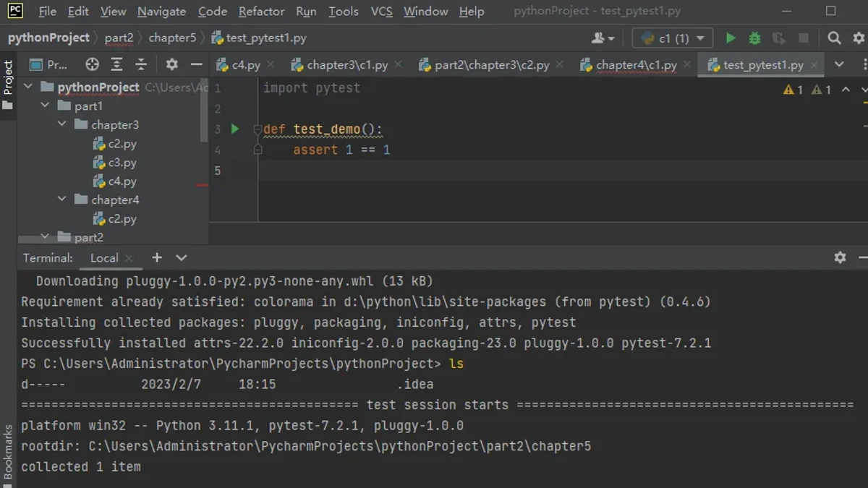Close the chapter4\c1.py tab
This screenshot has width=868, height=488.
[x=687, y=65]
